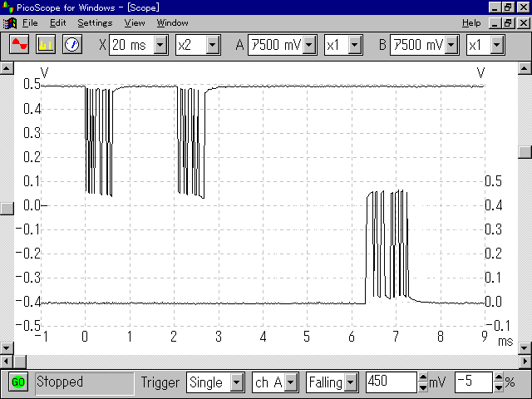Viewport: 532px width, 399px height.
Task: Click the Trigger label text
Action: (160, 382)
